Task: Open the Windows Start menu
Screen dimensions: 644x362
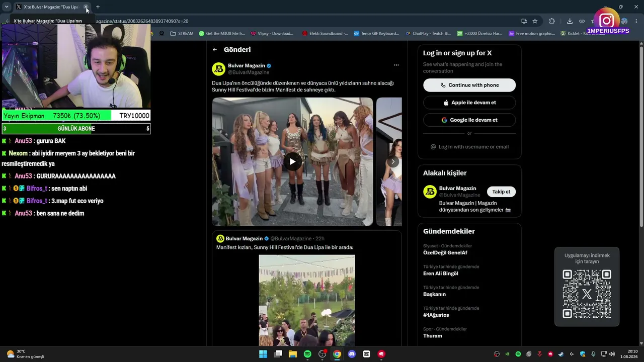Action: 263,354
